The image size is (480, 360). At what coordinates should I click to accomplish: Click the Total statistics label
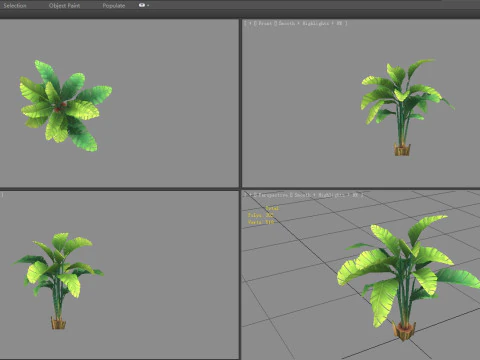(x=272, y=208)
